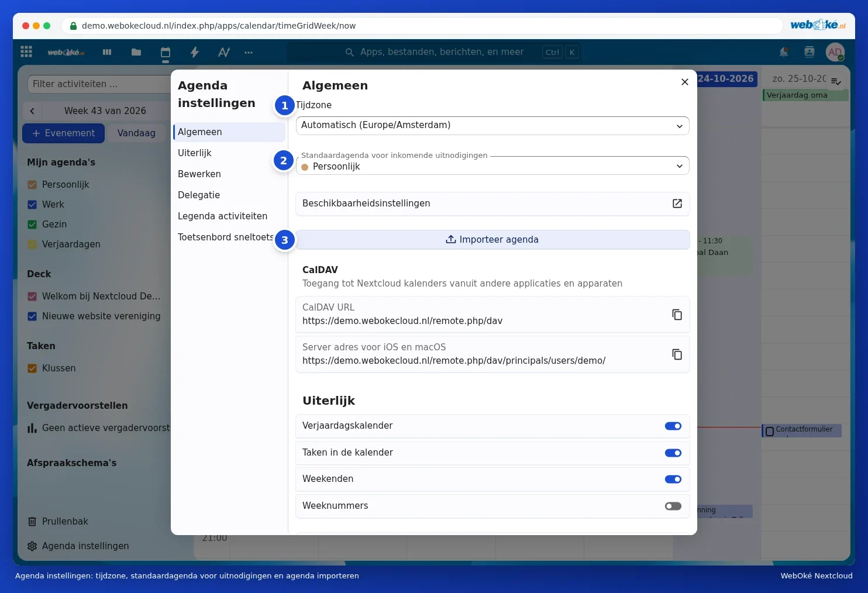Screen dimensions: 868x593
Task: Go to previous week arrow
Action: click(x=32, y=111)
